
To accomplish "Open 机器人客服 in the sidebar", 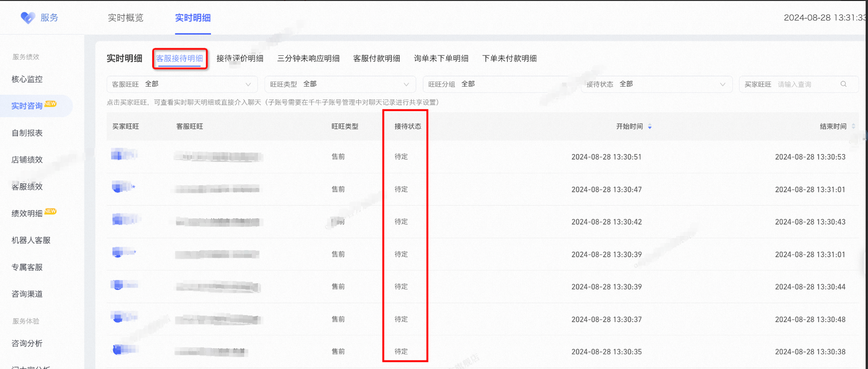I will point(31,240).
